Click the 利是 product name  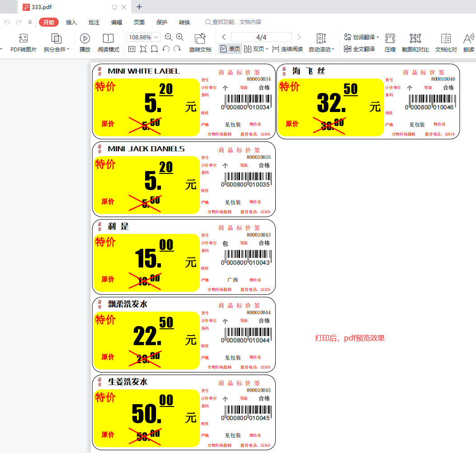point(118,227)
